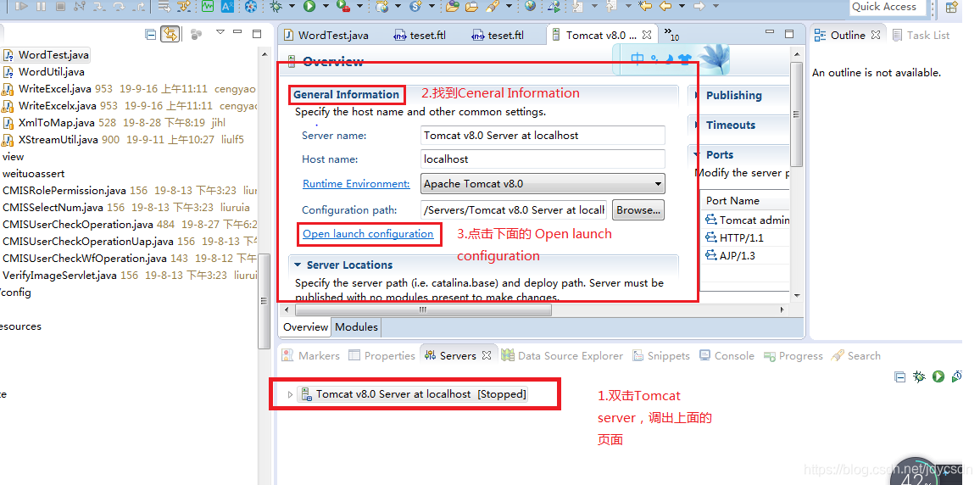Open the Runtime Environment combo box
Screen dimensions: 980x485
(x=543, y=184)
